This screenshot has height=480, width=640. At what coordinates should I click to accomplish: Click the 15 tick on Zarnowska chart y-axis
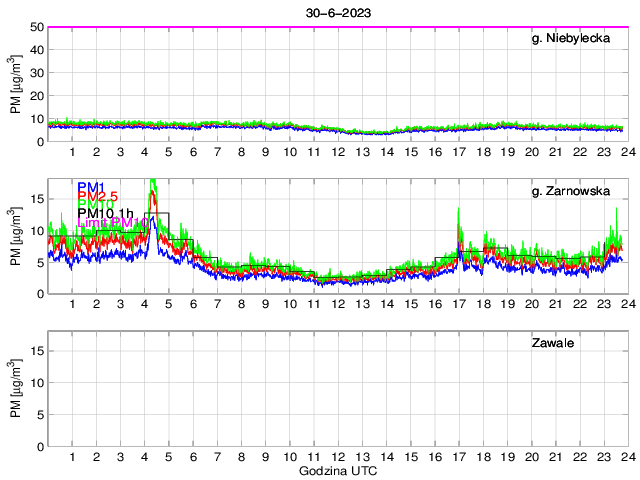click(x=36, y=199)
